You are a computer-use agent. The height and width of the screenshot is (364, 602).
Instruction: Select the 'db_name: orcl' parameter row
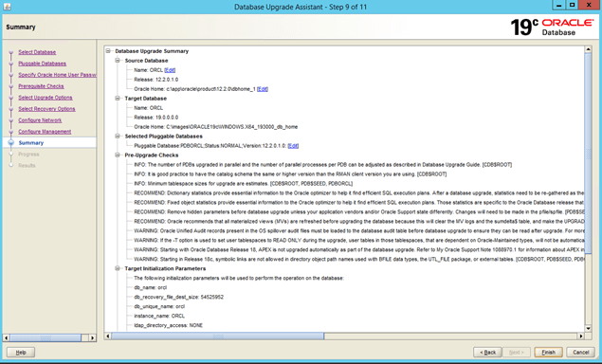pyautogui.click(x=150, y=287)
